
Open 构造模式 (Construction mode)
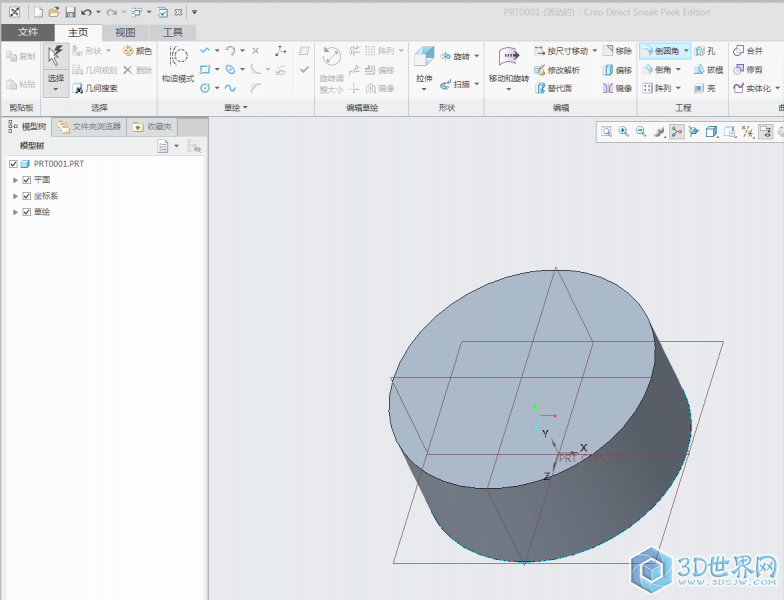pyautogui.click(x=178, y=62)
